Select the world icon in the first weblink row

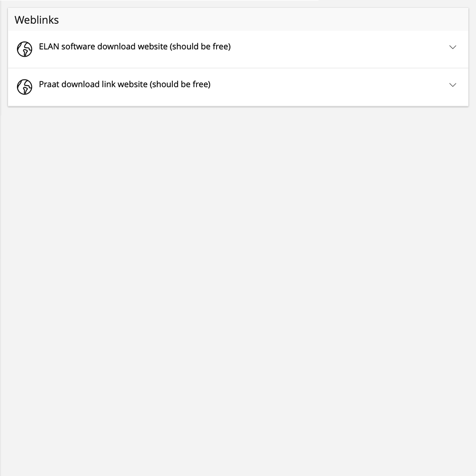[x=24, y=49]
